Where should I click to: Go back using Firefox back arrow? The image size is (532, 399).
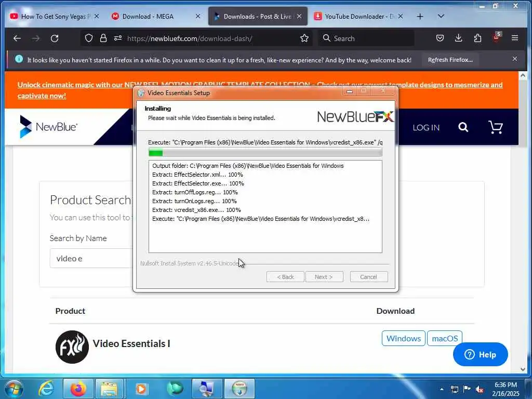[x=17, y=38]
